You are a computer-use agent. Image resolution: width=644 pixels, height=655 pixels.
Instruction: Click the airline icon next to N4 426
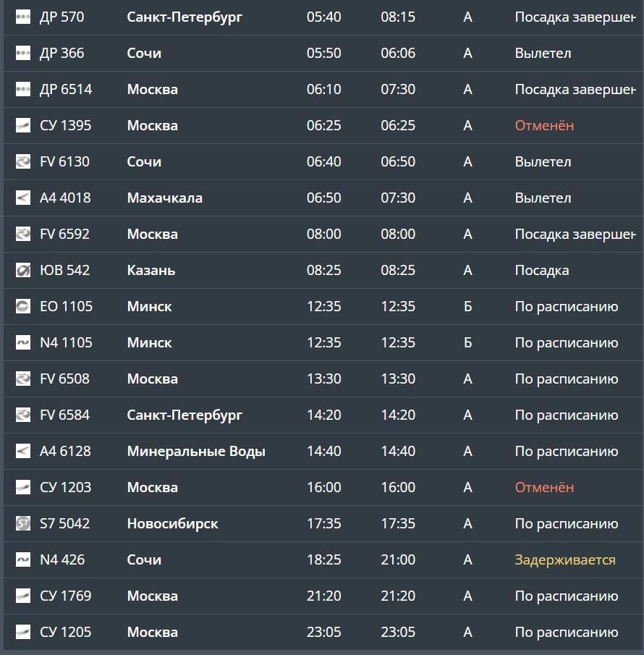pyautogui.click(x=22, y=559)
